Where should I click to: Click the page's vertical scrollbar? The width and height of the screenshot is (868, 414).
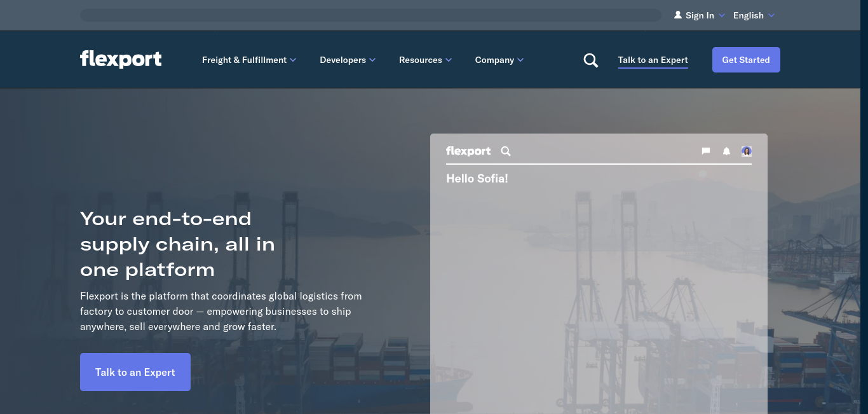point(864,207)
